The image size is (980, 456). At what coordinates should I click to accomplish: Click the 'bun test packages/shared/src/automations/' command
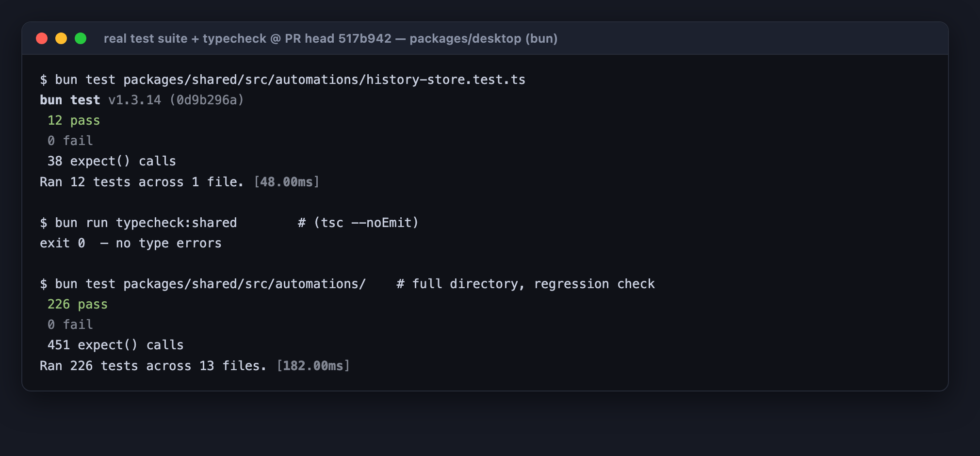(203, 284)
